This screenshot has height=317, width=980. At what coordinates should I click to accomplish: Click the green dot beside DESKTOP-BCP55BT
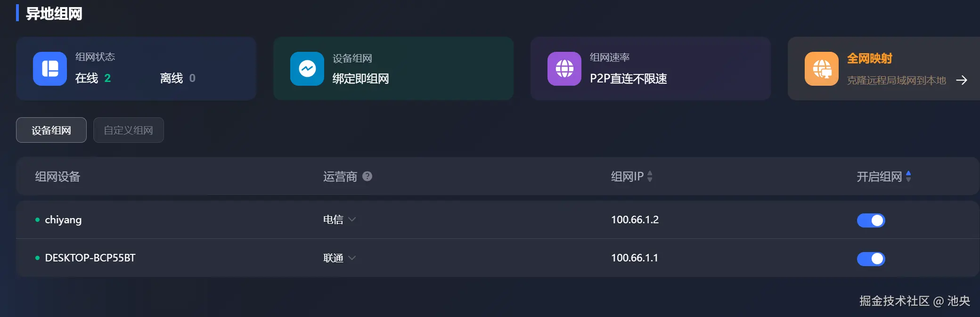click(37, 258)
